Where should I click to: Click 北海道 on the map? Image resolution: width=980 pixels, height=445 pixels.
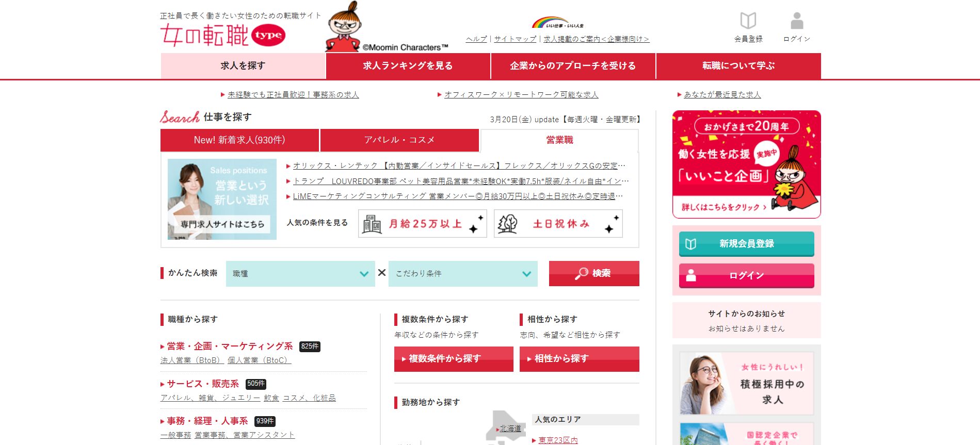(x=510, y=428)
